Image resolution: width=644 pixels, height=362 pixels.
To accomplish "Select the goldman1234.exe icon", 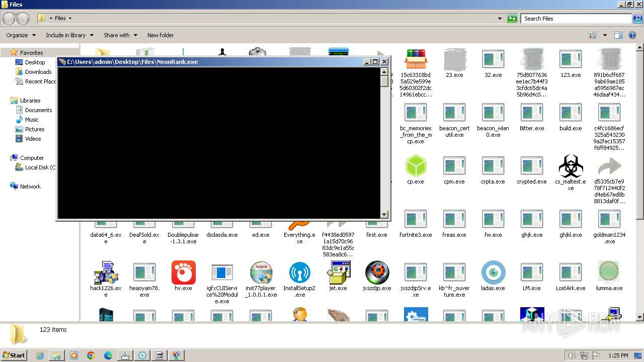I will point(609,219).
